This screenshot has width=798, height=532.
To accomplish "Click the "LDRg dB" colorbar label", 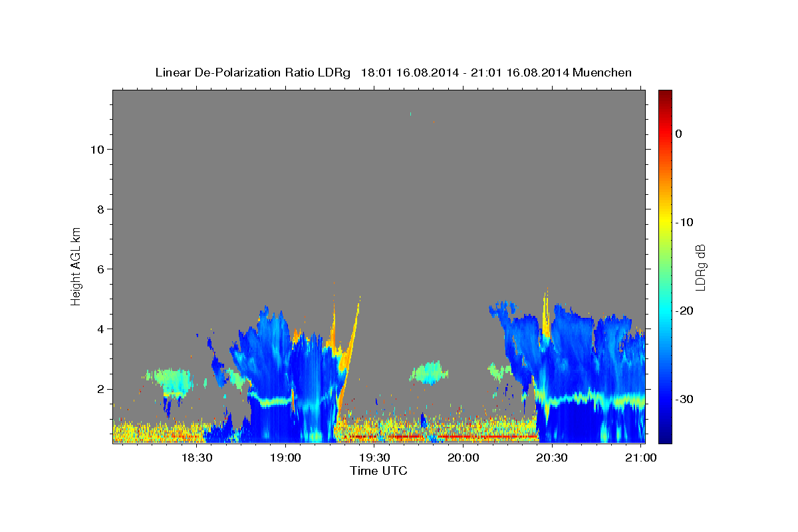I will [700, 267].
